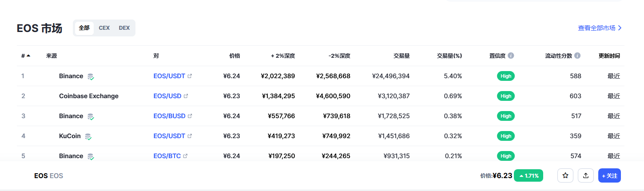Sort table by 交易量 column header

[x=402, y=56]
